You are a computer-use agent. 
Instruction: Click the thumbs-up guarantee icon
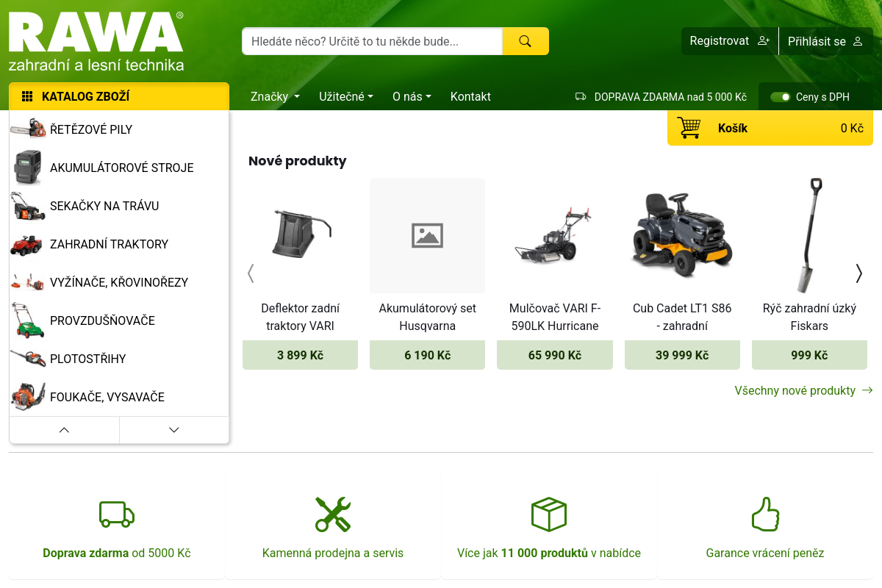click(765, 514)
